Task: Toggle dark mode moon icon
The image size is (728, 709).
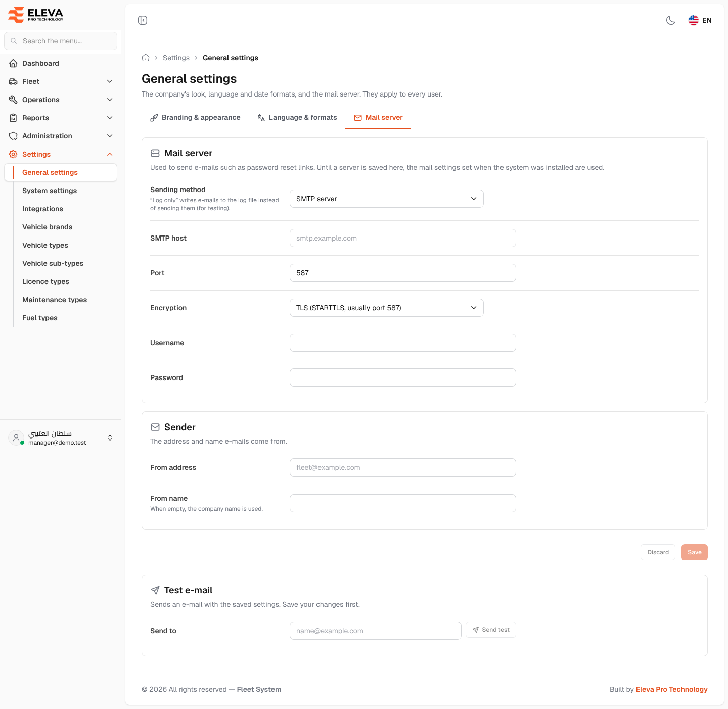Action: (671, 20)
